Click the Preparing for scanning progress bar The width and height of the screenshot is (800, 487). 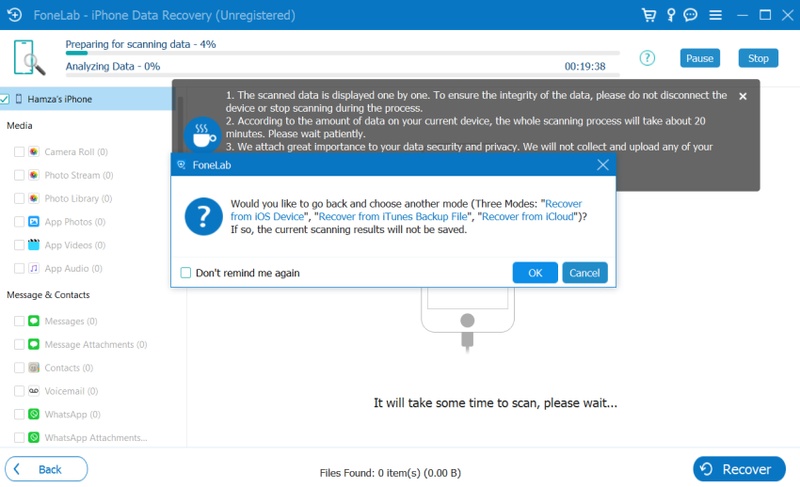342,53
